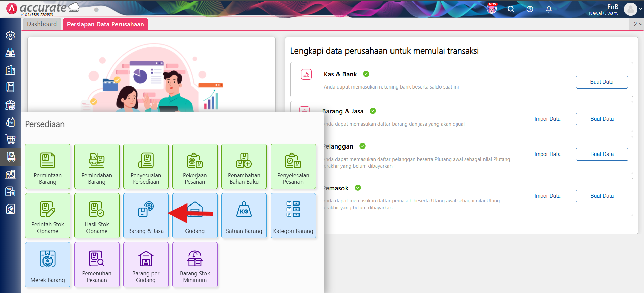This screenshot has width=644, height=293.
Task: Open settings gear in sidebar
Action: coord(10,35)
